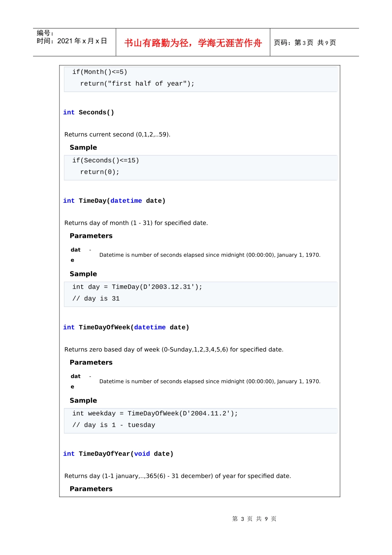The image size is (392, 555).
Task: Click the Seconds() function heading
Action: [x=96, y=112]
